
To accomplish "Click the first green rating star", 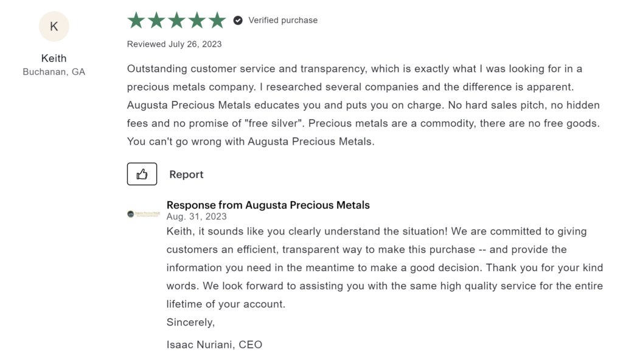I will 136,20.
